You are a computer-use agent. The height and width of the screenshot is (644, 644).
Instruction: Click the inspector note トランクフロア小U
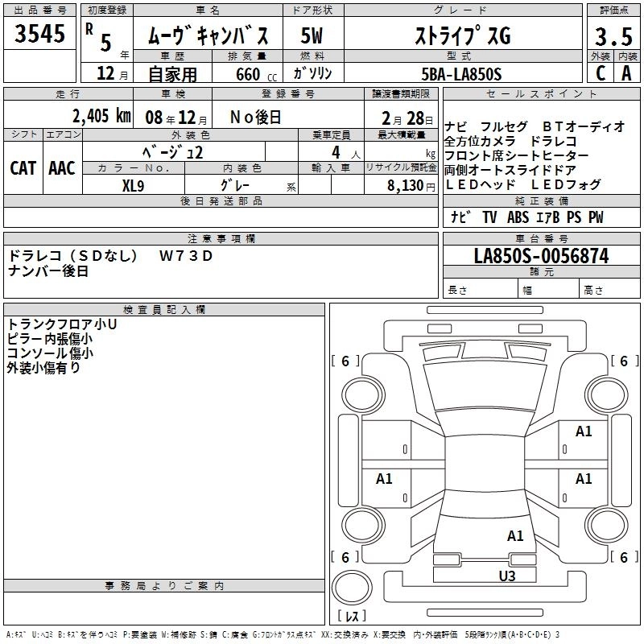point(62,324)
